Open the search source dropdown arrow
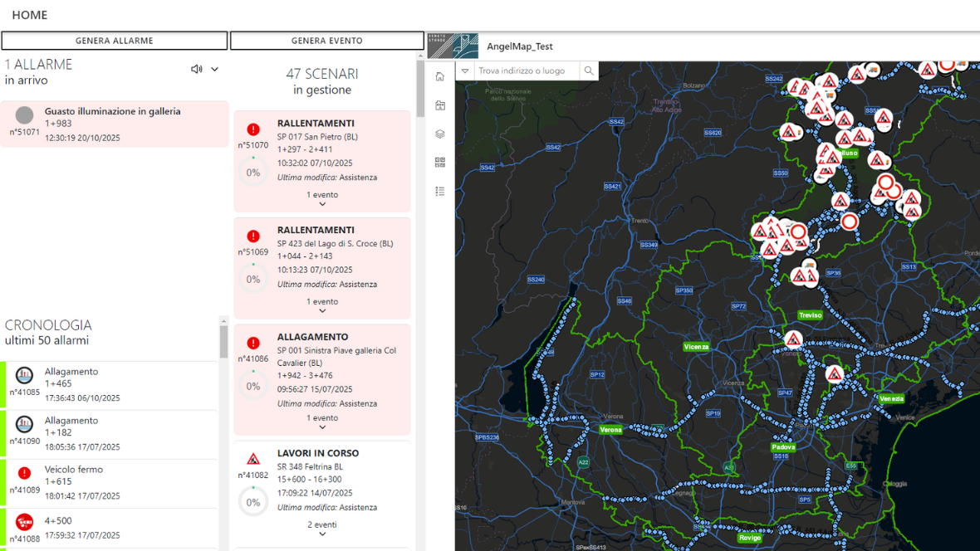980x551 pixels. pyautogui.click(x=465, y=71)
